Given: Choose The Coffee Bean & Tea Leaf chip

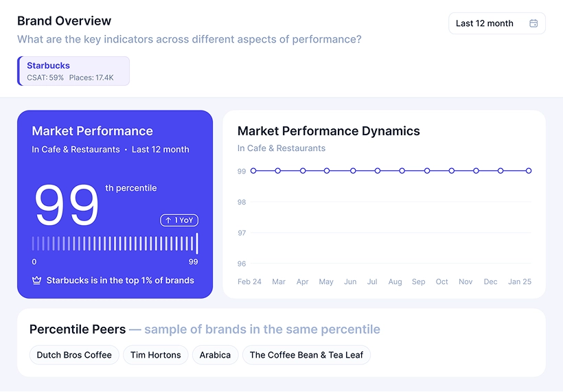Looking at the screenshot, I should coord(306,355).
